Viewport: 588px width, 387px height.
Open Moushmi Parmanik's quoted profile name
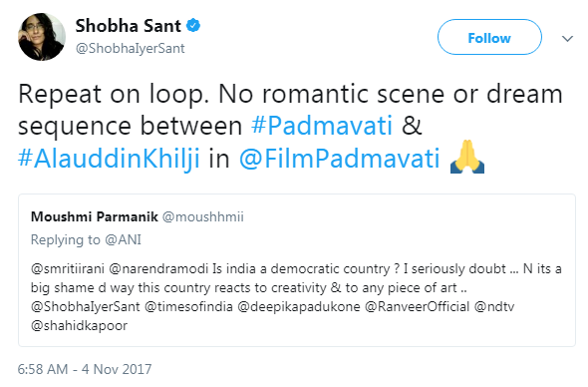click(x=95, y=216)
